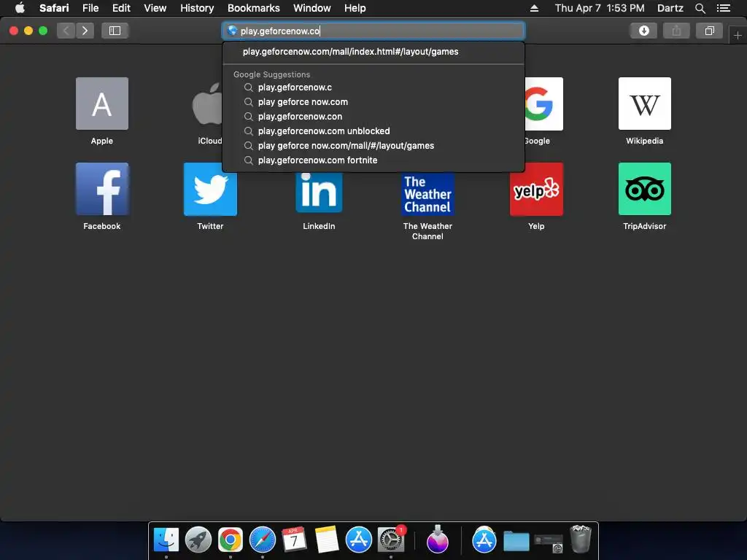
Task: Open the View menu
Action: point(155,8)
